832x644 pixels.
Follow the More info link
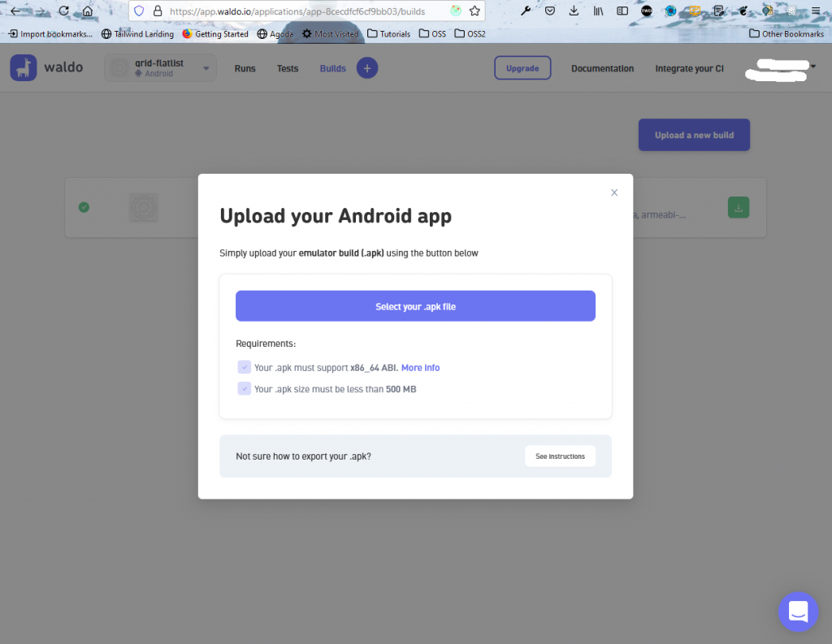coord(420,368)
